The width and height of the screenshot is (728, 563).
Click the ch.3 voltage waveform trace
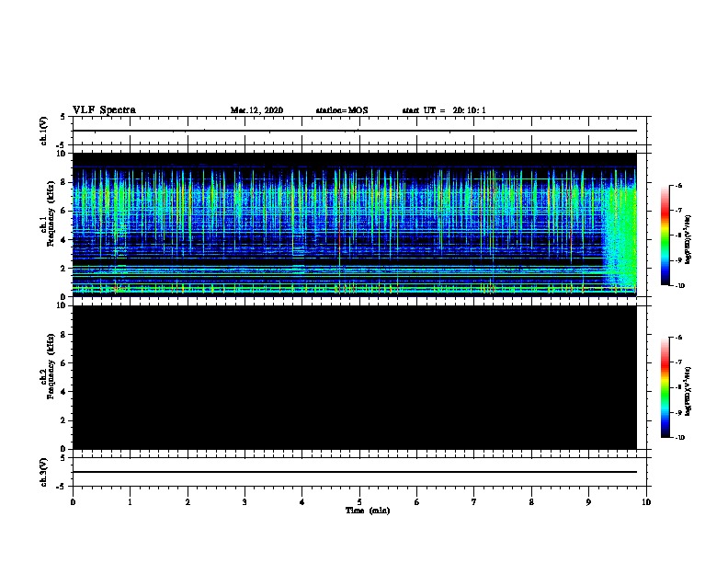[x=355, y=472]
